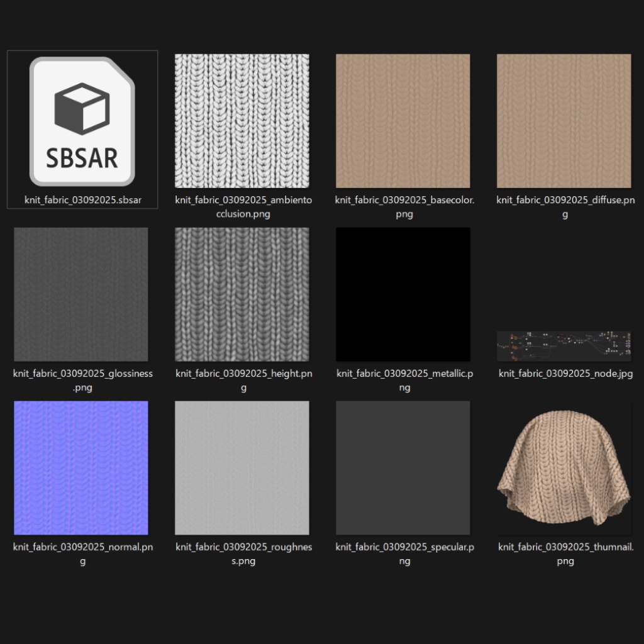Select the height map thumbnail
Image resolution: width=644 pixels, height=644 pixels.
click(x=242, y=294)
